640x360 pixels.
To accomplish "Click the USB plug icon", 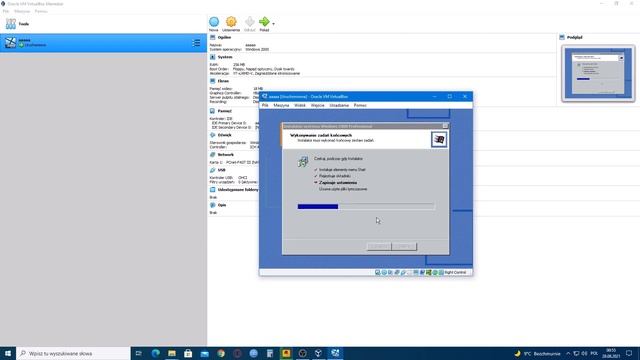I will 213,170.
